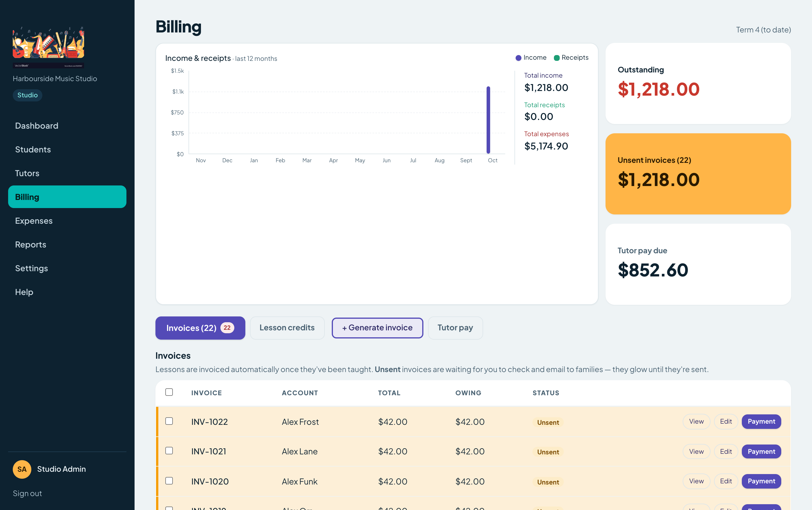The image size is (812, 510).
Task: Click Term 4 (to date) label
Action: coord(763,30)
